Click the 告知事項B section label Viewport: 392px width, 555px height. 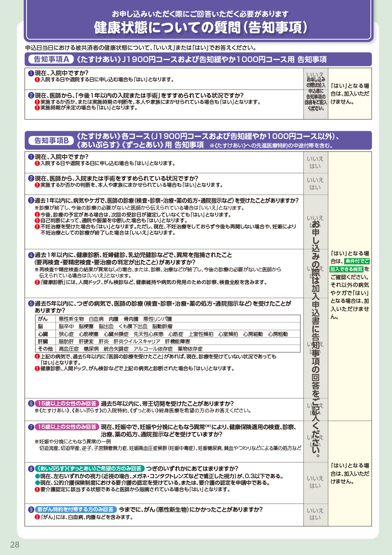pos(51,141)
